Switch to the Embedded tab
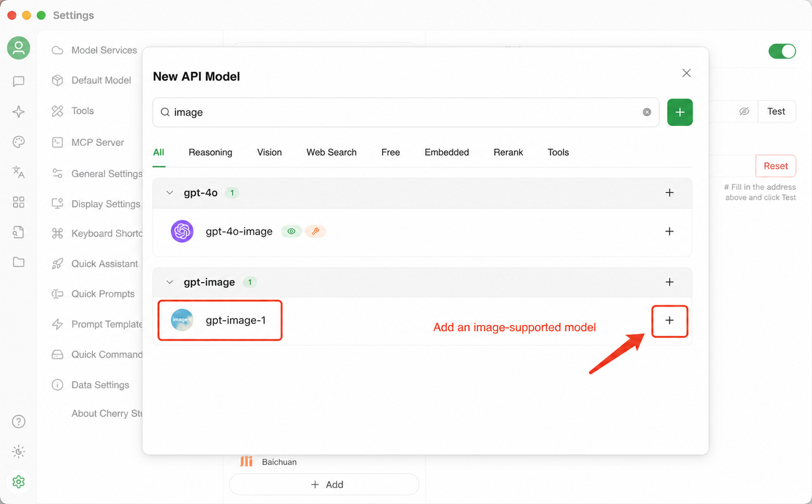 pyautogui.click(x=447, y=153)
